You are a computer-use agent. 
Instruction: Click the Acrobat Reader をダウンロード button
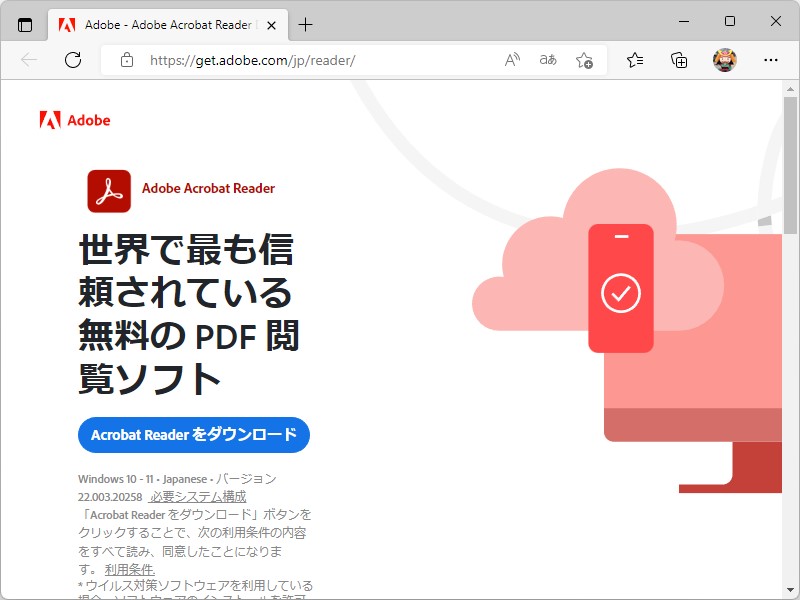(193, 435)
